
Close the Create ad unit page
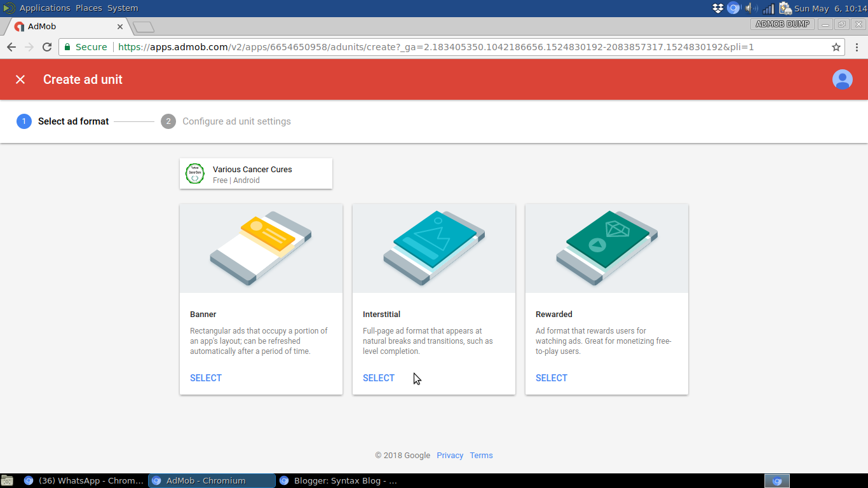(x=20, y=79)
